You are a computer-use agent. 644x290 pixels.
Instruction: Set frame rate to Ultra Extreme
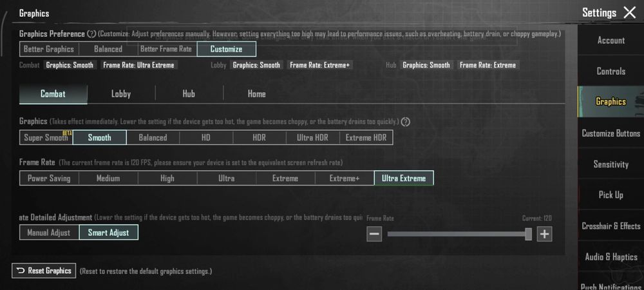pos(404,179)
